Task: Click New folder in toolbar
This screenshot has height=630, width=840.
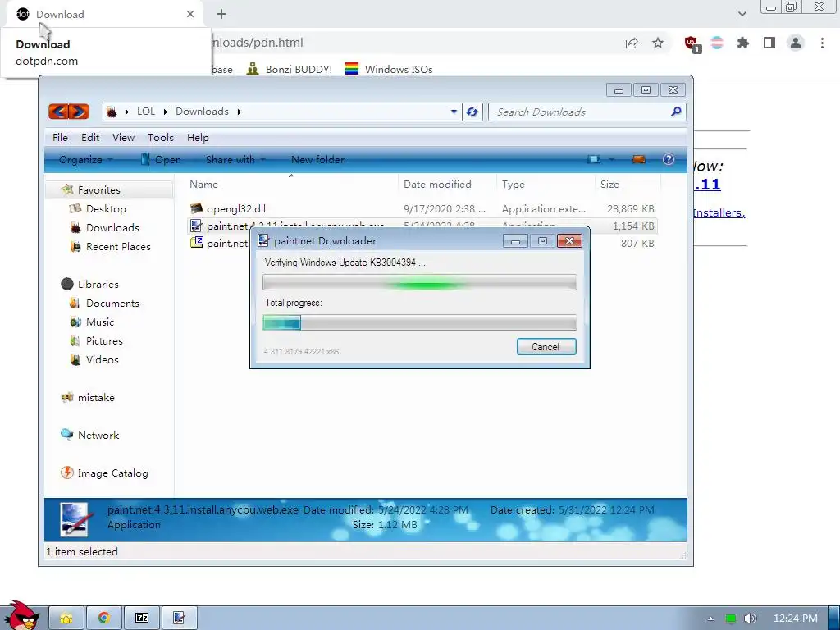Action: click(317, 160)
